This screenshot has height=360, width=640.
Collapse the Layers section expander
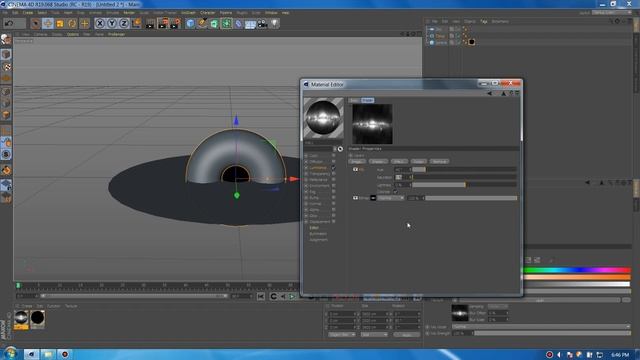[351, 156]
